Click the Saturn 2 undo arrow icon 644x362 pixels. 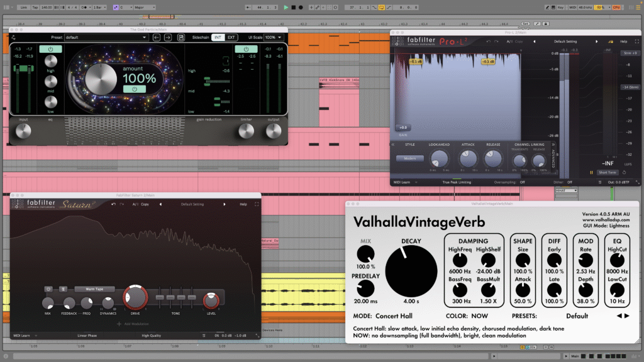[x=113, y=204]
